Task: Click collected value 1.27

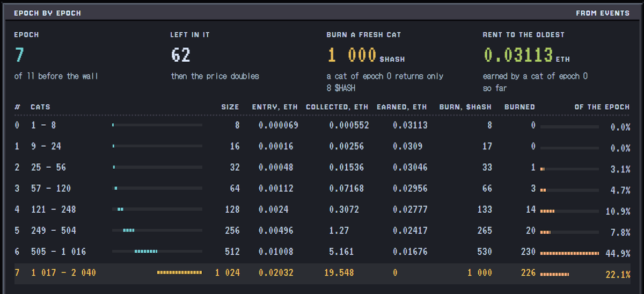Action: tap(339, 231)
